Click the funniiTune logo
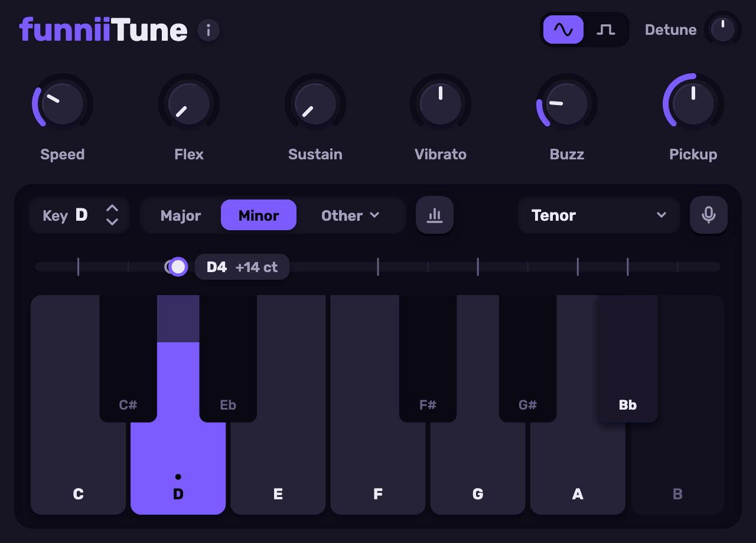756x543 pixels. click(x=103, y=30)
